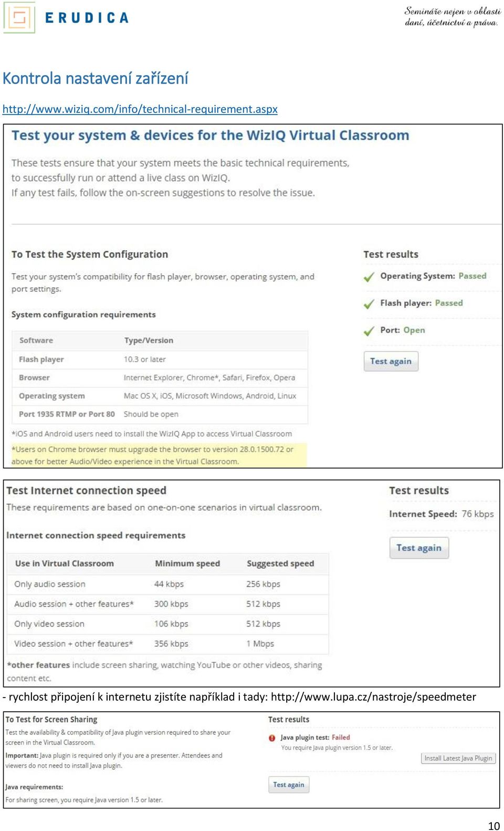This screenshot has height=831, width=504.
Task: Click the Operating System passed checkmark icon
Action: [369, 276]
